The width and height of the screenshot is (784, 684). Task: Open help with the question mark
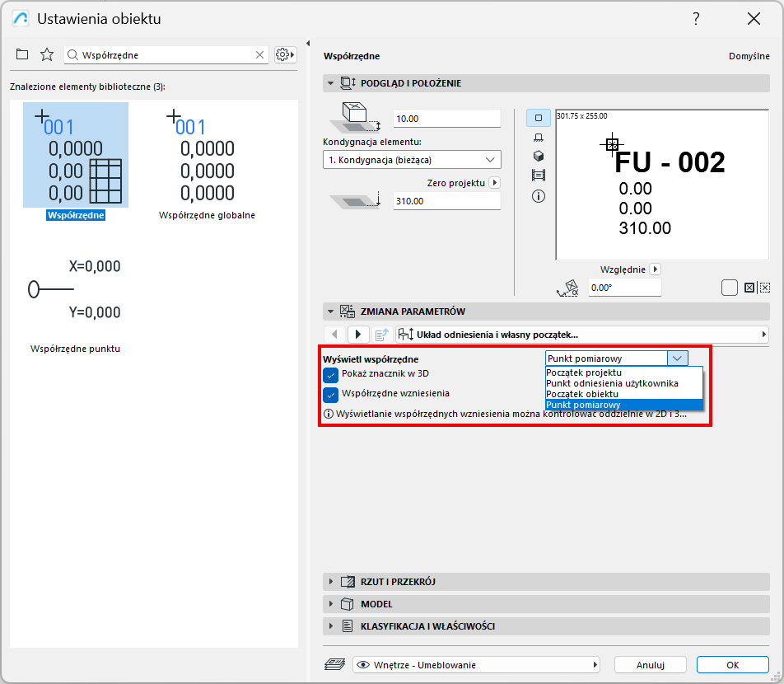pos(696,18)
